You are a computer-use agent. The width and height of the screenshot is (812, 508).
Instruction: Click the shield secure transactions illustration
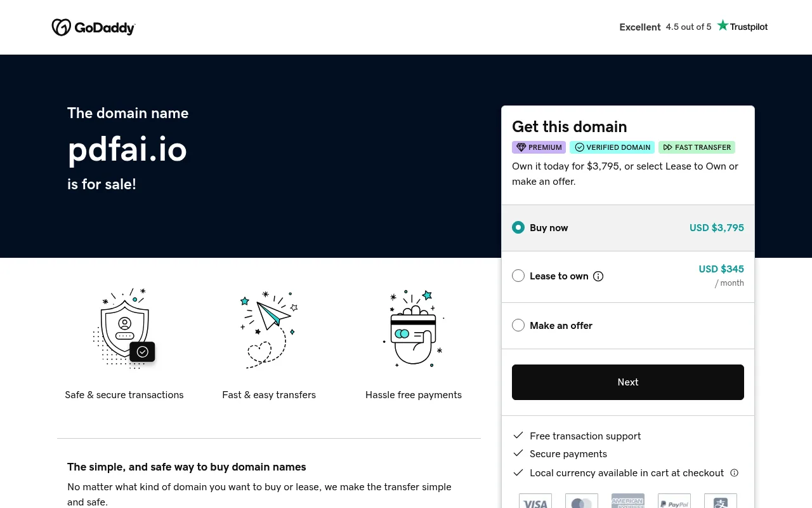124,328
